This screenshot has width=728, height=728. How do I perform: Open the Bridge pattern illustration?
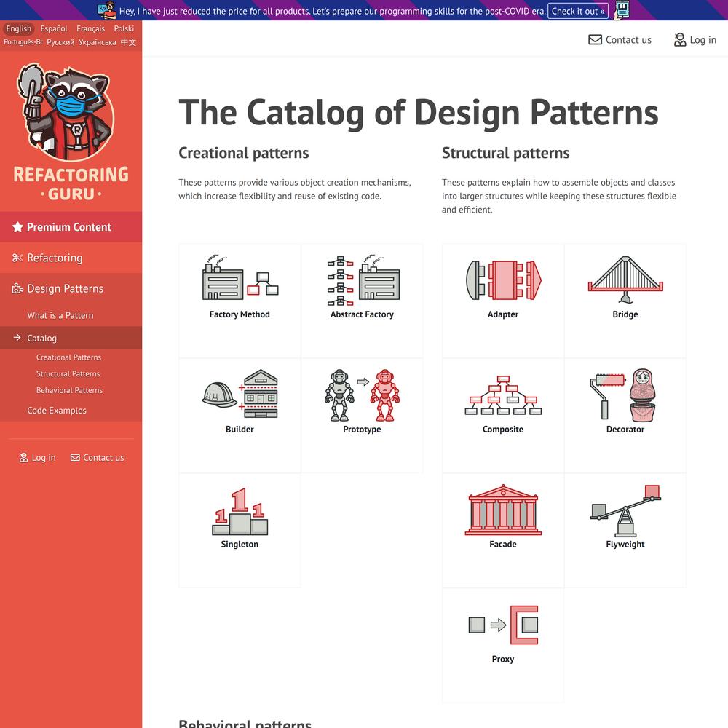click(x=625, y=280)
